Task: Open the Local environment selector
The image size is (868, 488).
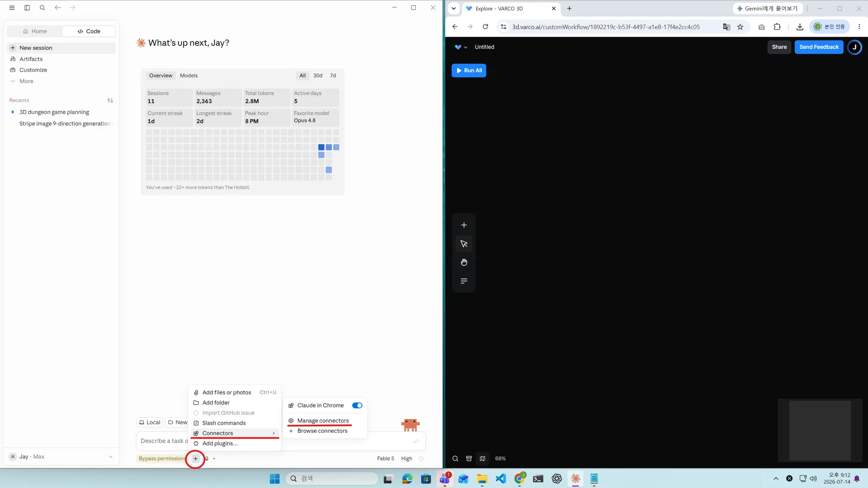Action: click(x=150, y=422)
